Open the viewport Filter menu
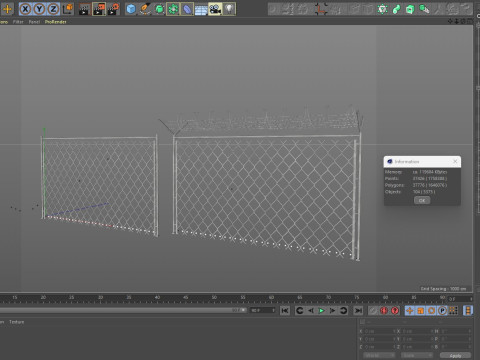Viewport: 480px width, 360px height. click(x=18, y=22)
